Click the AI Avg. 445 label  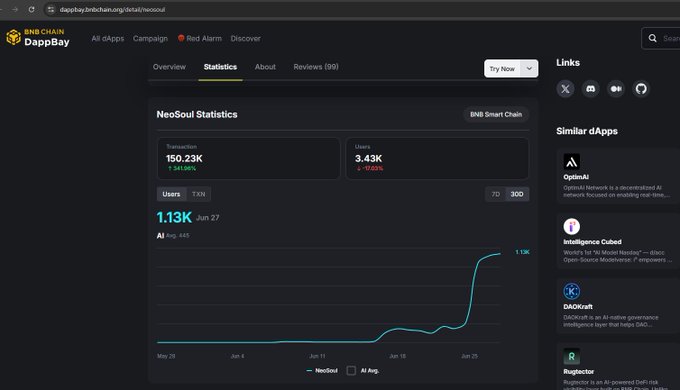point(173,236)
